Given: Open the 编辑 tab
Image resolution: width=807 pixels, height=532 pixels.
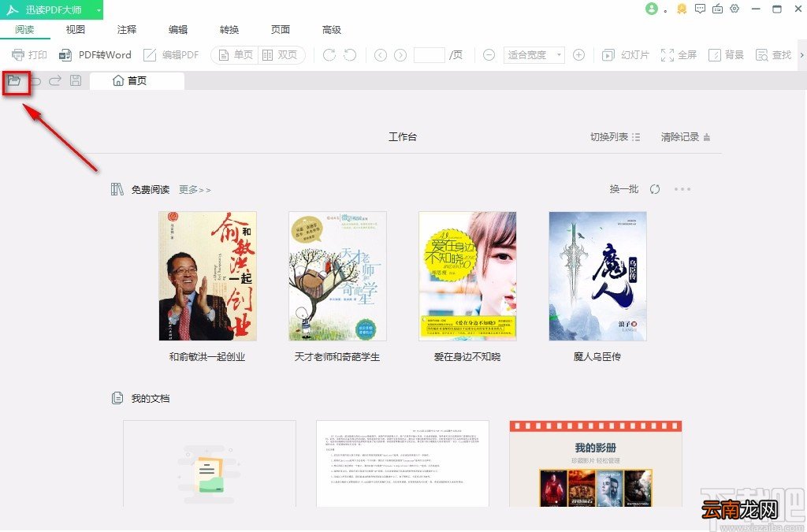Looking at the screenshot, I should (178, 30).
